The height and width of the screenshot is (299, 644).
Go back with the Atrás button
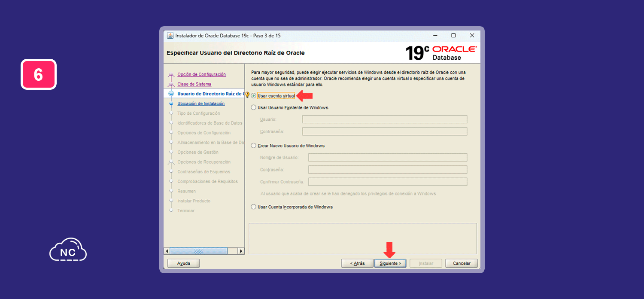coord(357,263)
